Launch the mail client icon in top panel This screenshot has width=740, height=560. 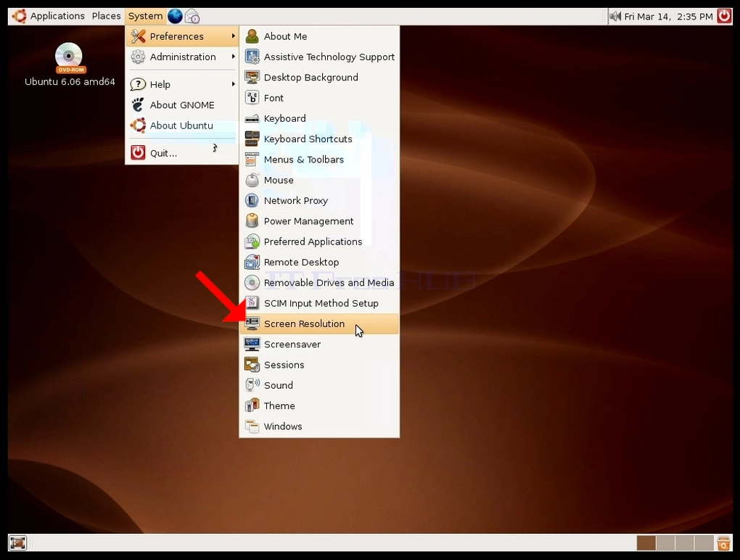point(192,17)
